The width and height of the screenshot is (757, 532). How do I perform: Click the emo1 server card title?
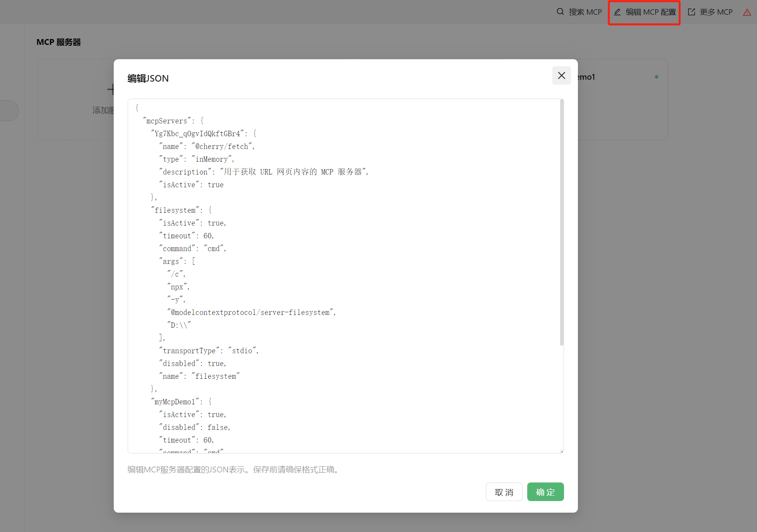click(x=586, y=77)
